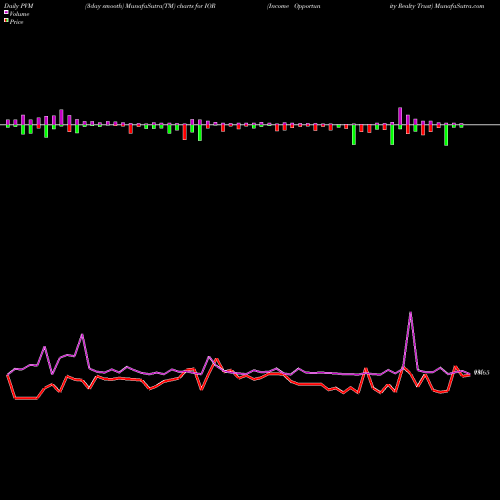Click the value label at line end
The height and width of the screenshot is (500, 500).
[482, 372]
